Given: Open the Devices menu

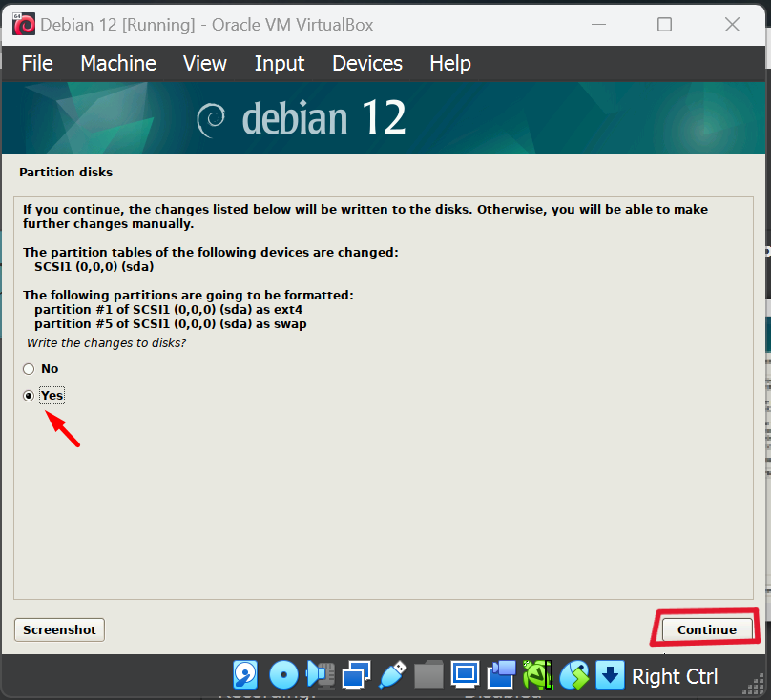Looking at the screenshot, I should point(367,63).
